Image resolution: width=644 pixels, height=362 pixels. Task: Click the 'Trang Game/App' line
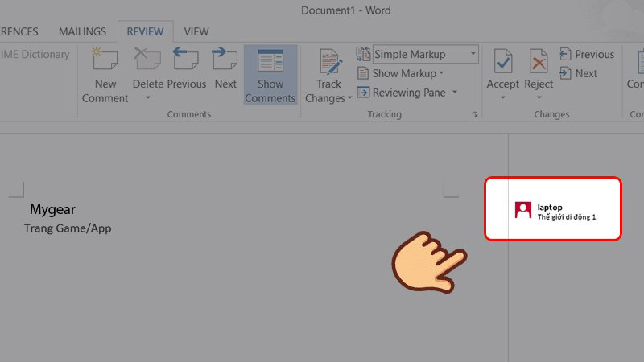pos(68,228)
